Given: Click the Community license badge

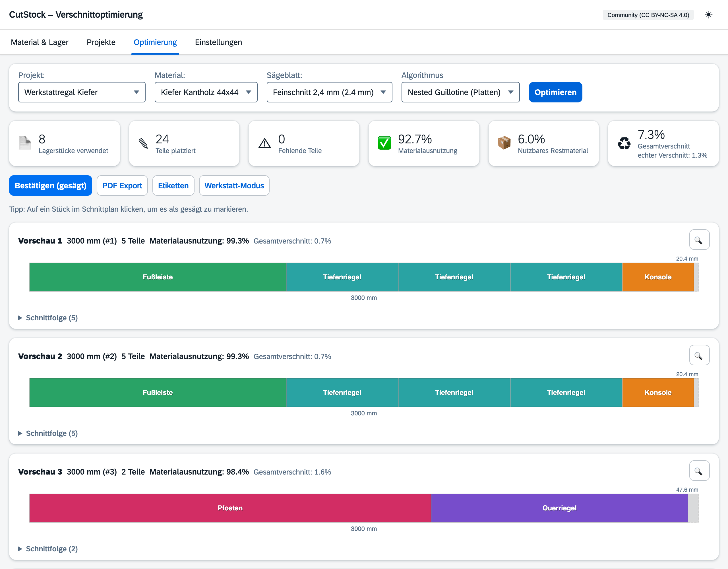Looking at the screenshot, I should click(x=648, y=15).
